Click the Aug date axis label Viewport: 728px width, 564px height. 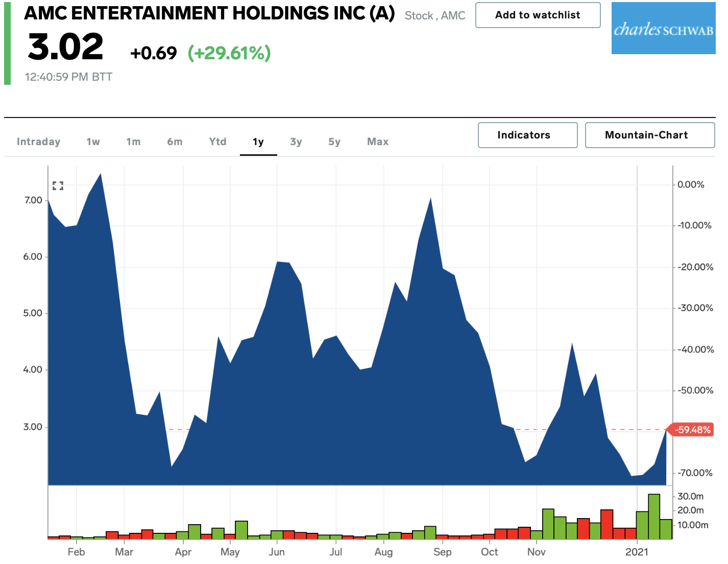coord(383,552)
